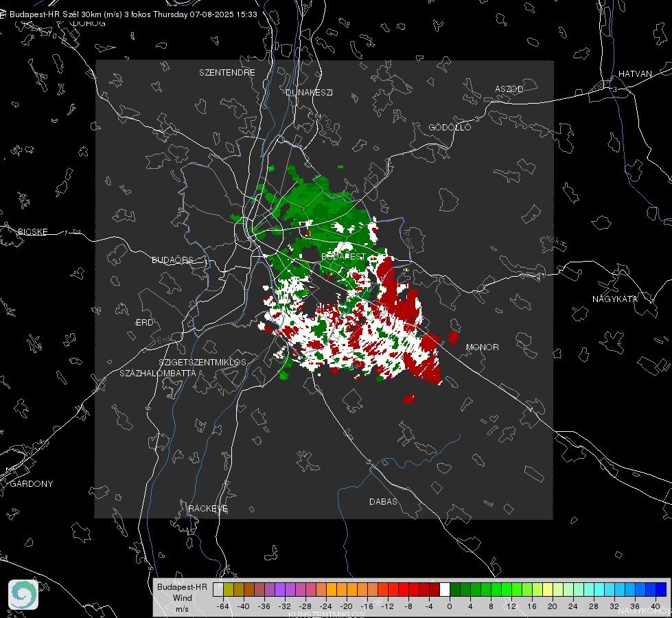
Task: Click the -40 value on the wind legend
Action: 244,606
